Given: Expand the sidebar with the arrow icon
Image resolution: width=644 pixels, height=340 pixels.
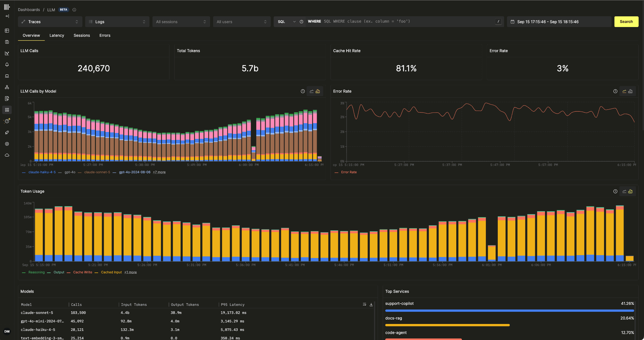Looking at the screenshot, I should point(7,16).
